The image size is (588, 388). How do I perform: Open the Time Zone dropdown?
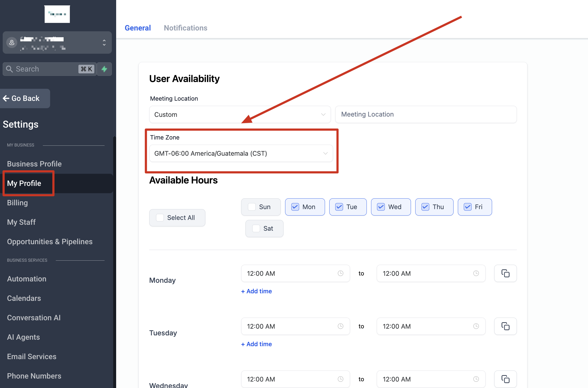241,154
